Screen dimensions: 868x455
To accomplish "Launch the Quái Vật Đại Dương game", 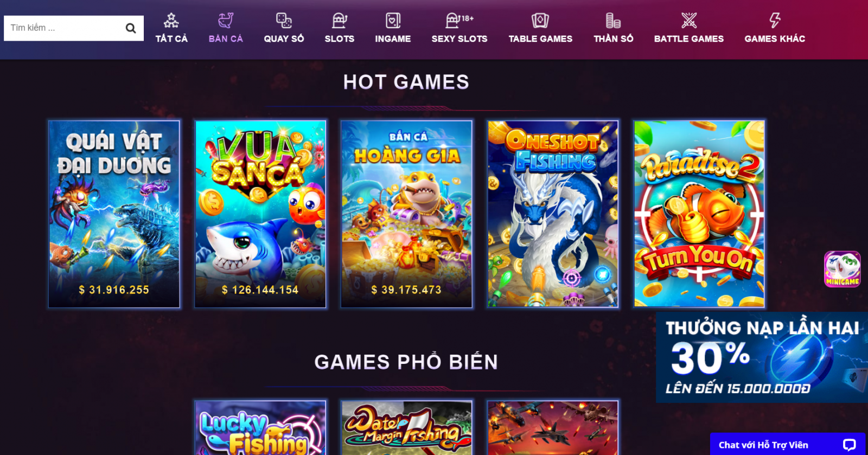I will (x=114, y=214).
